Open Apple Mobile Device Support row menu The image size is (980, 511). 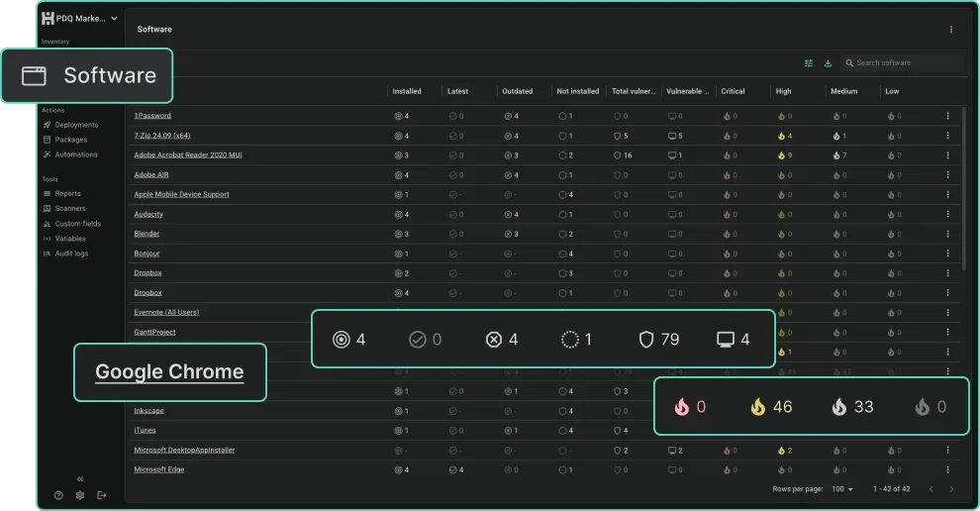coord(947,194)
